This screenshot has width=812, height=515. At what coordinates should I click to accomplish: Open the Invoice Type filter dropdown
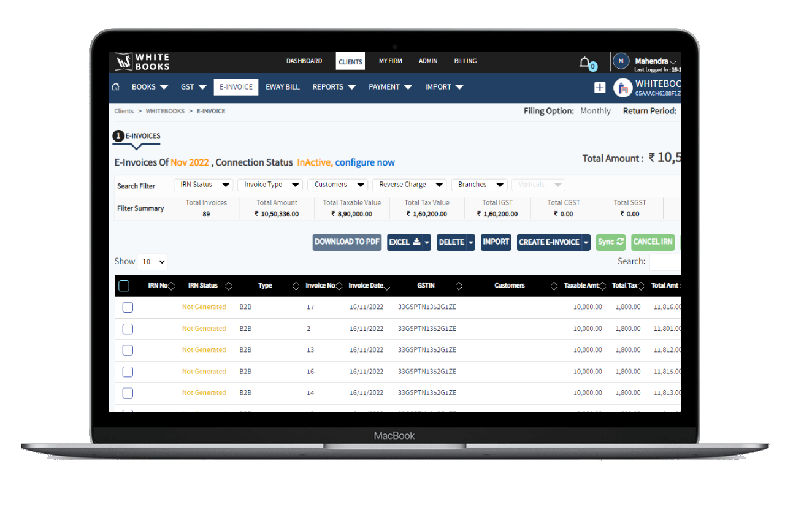pos(270,185)
